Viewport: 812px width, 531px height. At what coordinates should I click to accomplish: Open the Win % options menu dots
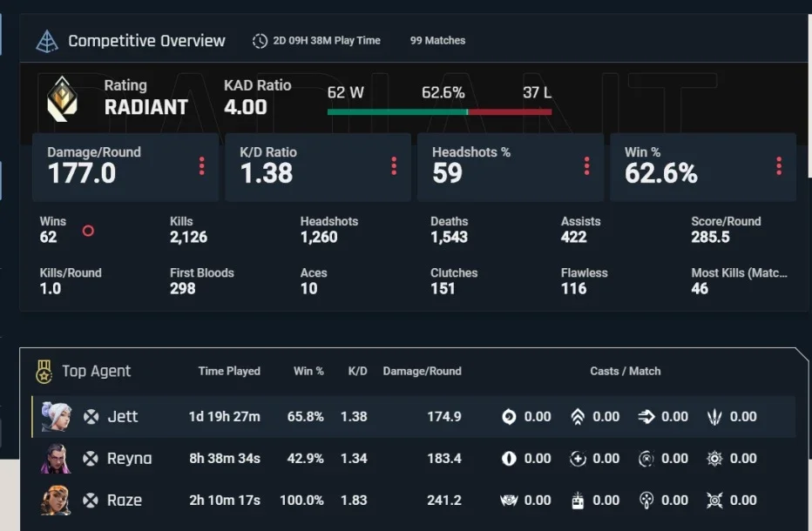tap(779, 166)
